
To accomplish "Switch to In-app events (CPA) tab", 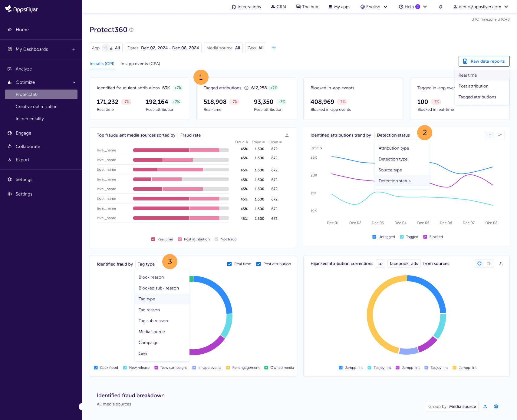I will click(140, 64).
